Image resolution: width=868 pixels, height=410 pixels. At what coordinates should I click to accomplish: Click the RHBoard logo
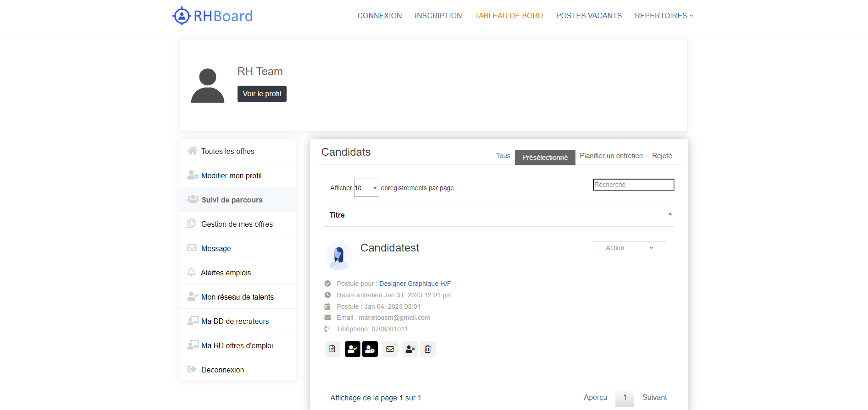point(213,16)
